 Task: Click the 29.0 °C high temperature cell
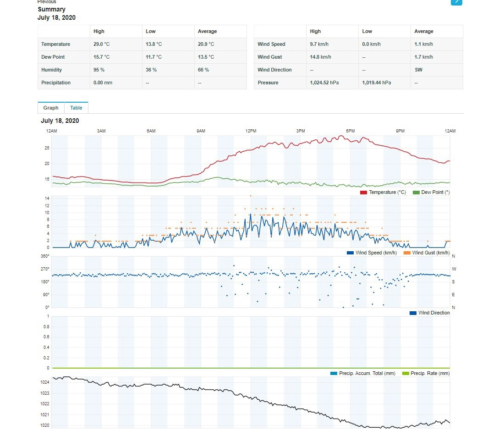point(101,44)
